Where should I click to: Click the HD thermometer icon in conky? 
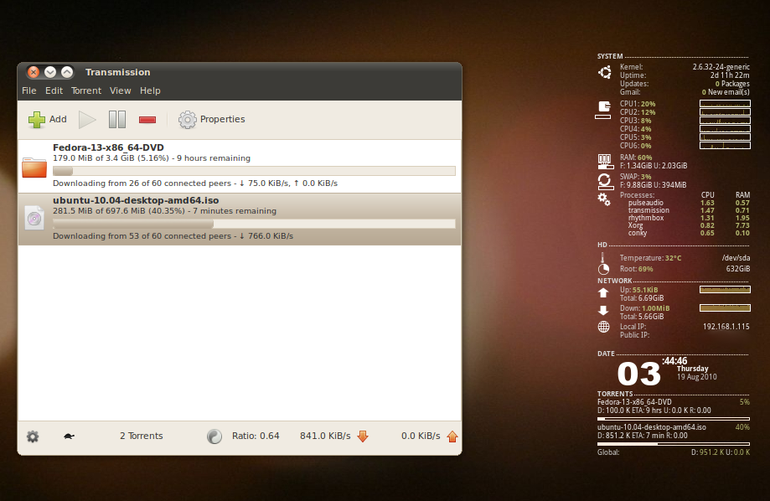click(603, 258)
